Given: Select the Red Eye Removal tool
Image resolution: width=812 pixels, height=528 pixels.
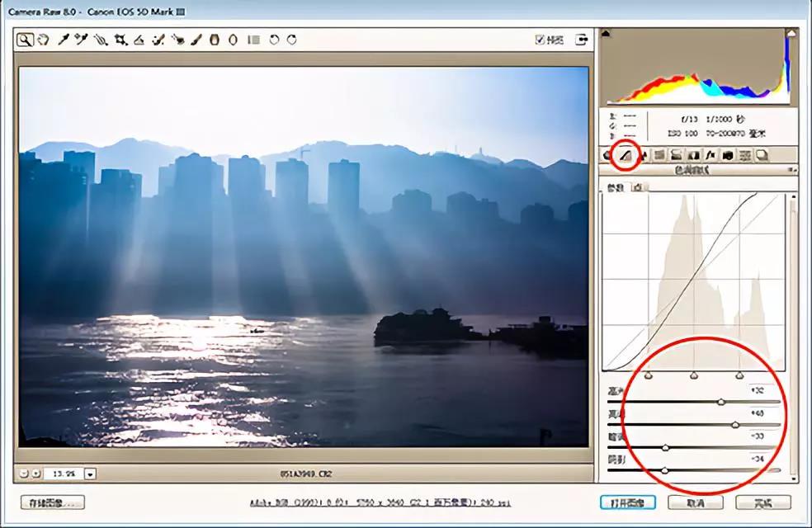Looking at the screenshot, I should (x=178, y=40).
